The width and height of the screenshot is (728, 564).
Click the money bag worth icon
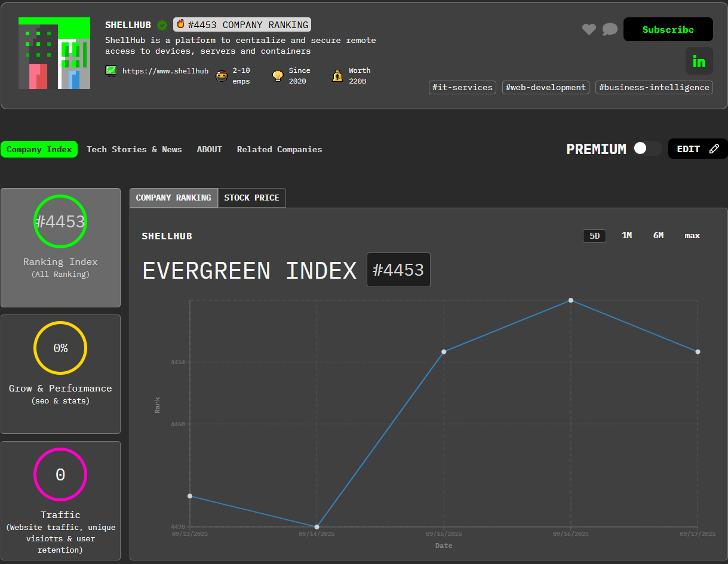(337, 76)
